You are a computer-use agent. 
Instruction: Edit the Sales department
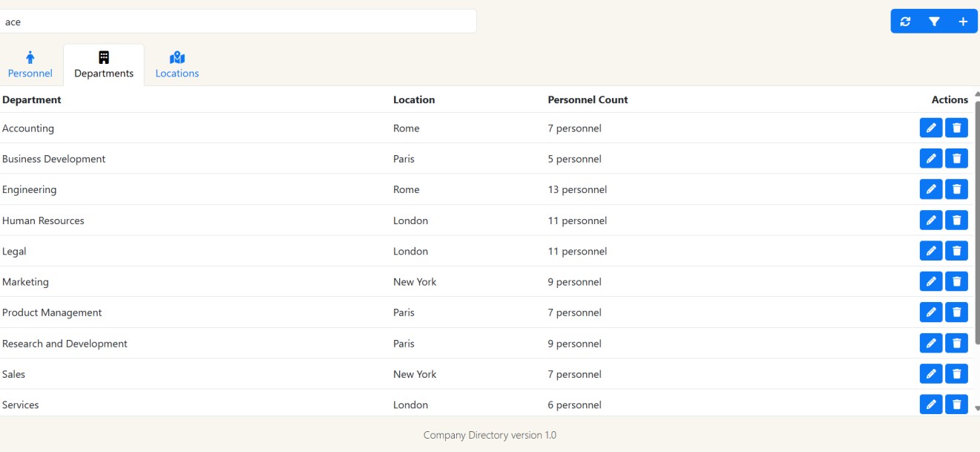point(931,373)
